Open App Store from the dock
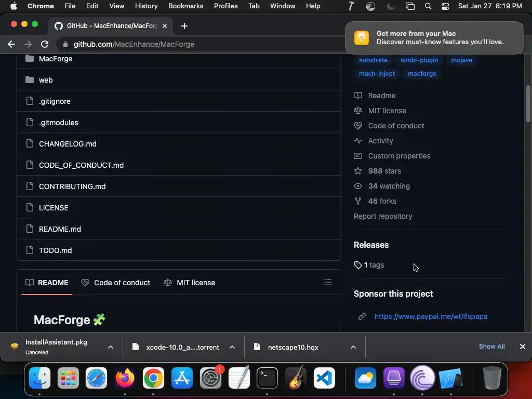This screenshot has height=399, width=532. coord(182,378)
